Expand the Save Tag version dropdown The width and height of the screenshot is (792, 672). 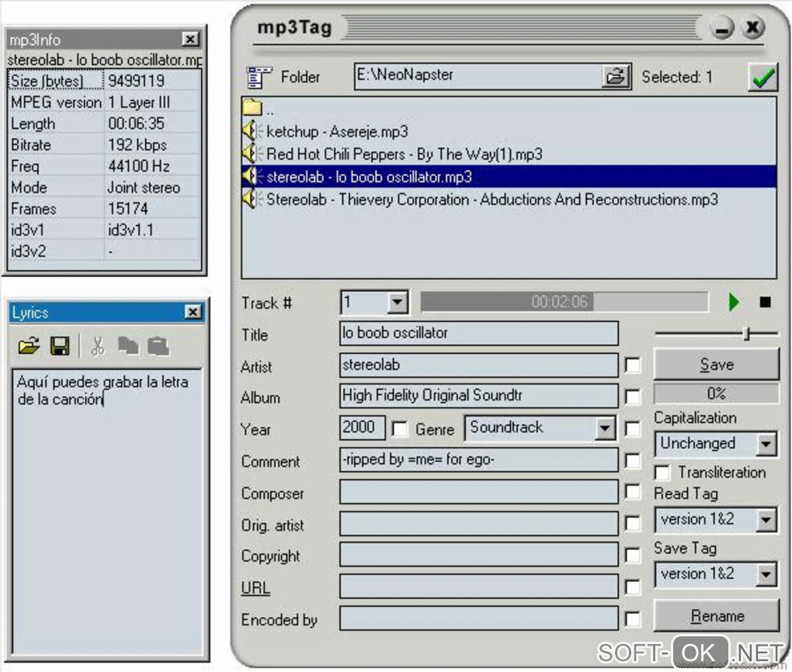766,574
